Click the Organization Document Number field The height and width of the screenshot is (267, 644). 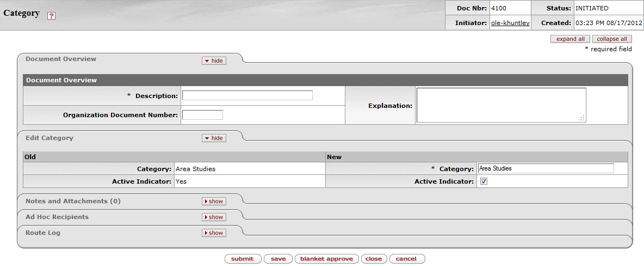(202, 115)
